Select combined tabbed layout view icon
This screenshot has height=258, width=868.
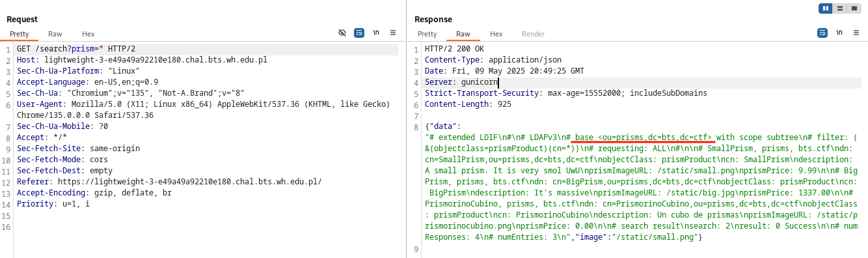[x=854, y=8]
